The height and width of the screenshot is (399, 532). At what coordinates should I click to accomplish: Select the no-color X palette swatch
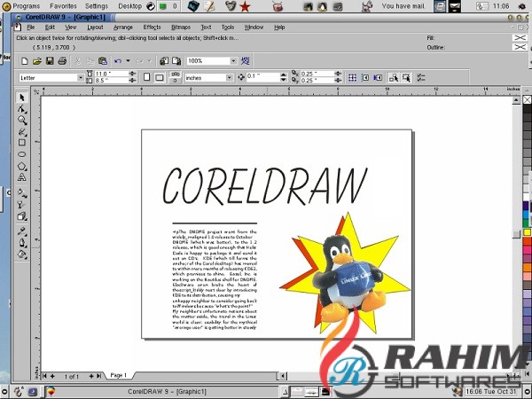[527, 99]
